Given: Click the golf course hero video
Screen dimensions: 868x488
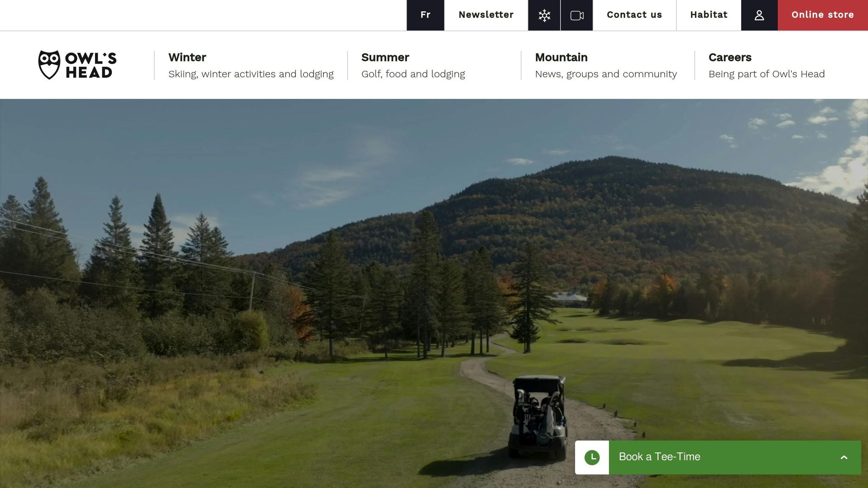Looking at the screenshot, I should [x=434, y=293].
